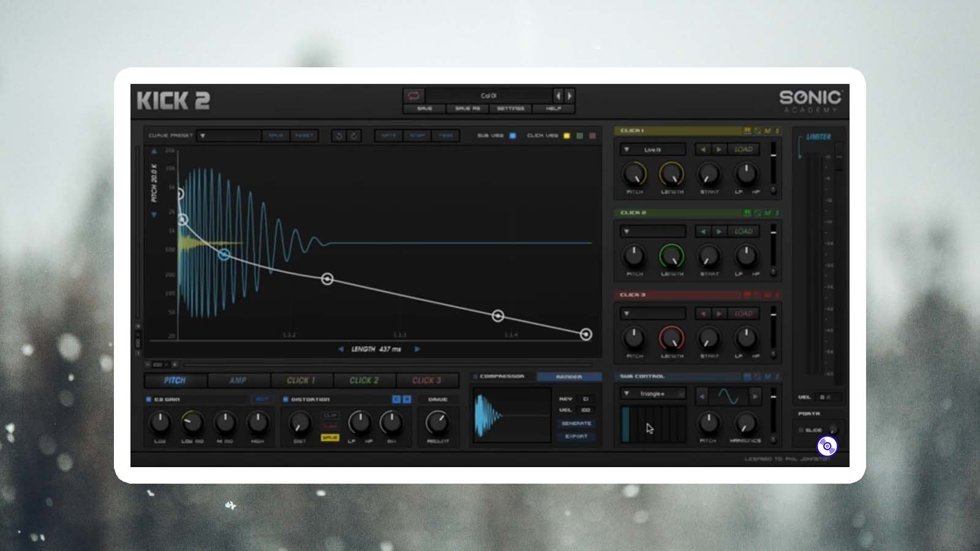Solo Click 2 with S icon

[777, 213]
